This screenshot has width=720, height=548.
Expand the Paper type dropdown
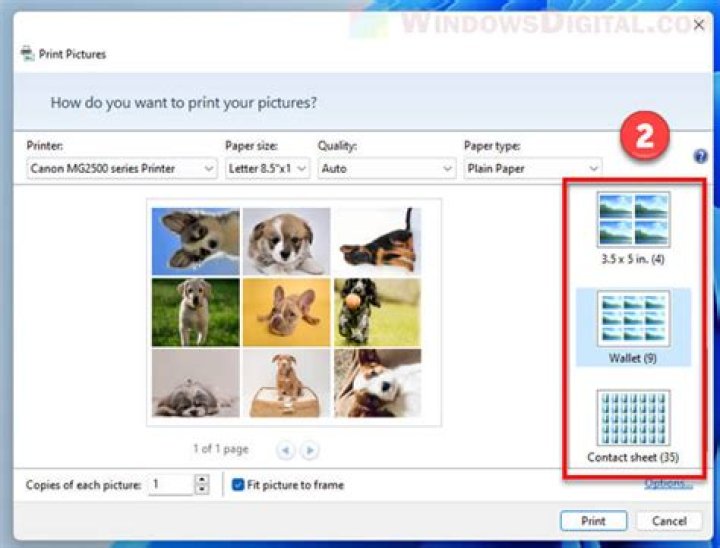click(x=532, y=169)
